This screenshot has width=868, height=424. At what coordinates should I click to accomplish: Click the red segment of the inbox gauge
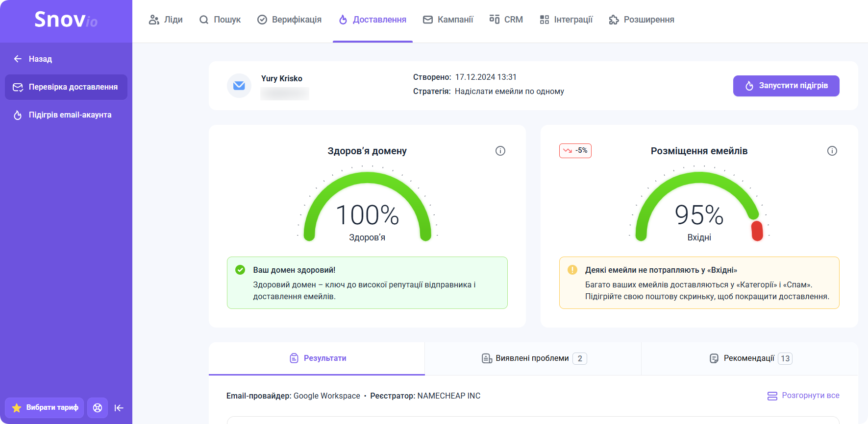coord(757,231)
